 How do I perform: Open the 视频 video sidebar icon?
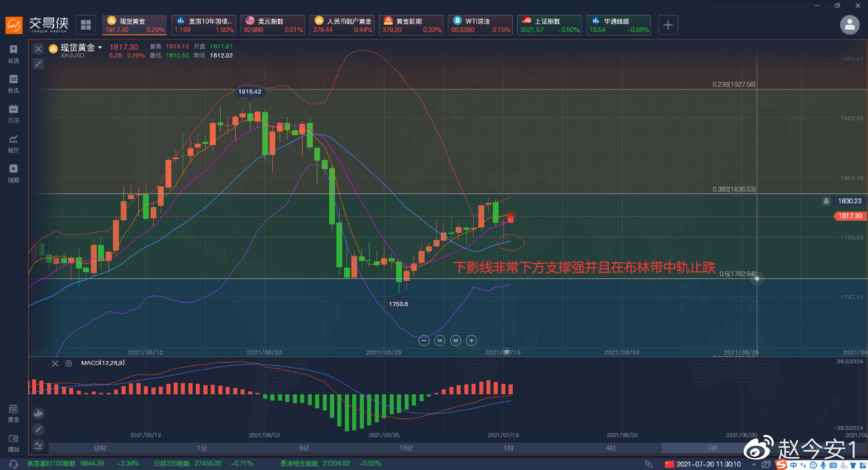tap(14, 172)
